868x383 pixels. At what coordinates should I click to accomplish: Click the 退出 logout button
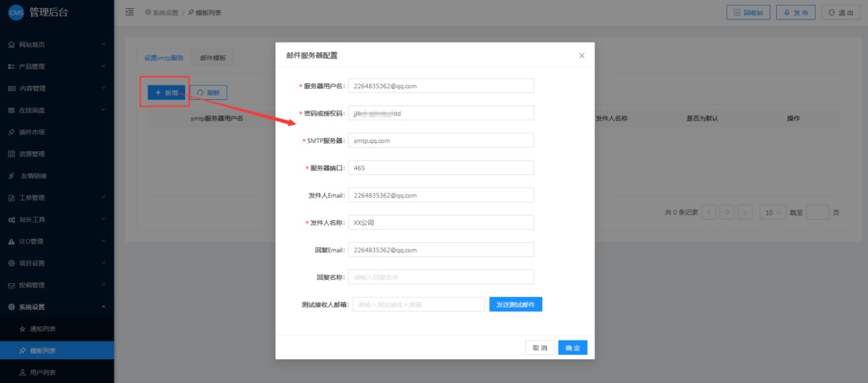pyautogui.click(x=842, y=12)
